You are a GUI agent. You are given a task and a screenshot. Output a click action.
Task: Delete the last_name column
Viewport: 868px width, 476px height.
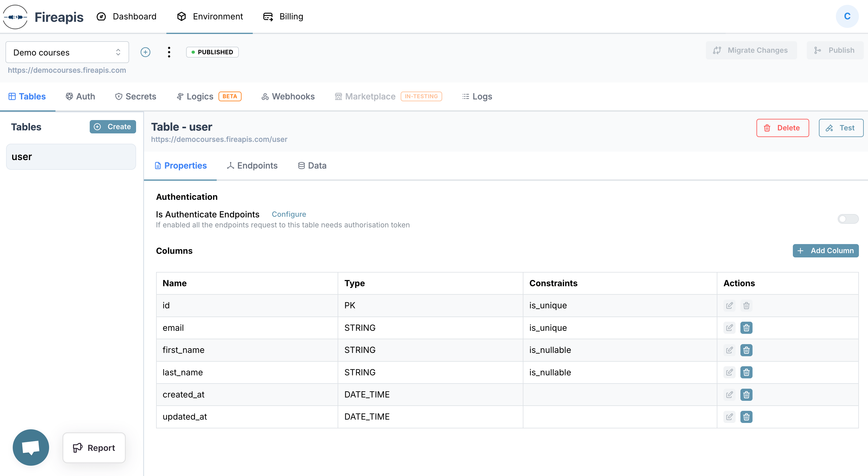click(746, 372)
